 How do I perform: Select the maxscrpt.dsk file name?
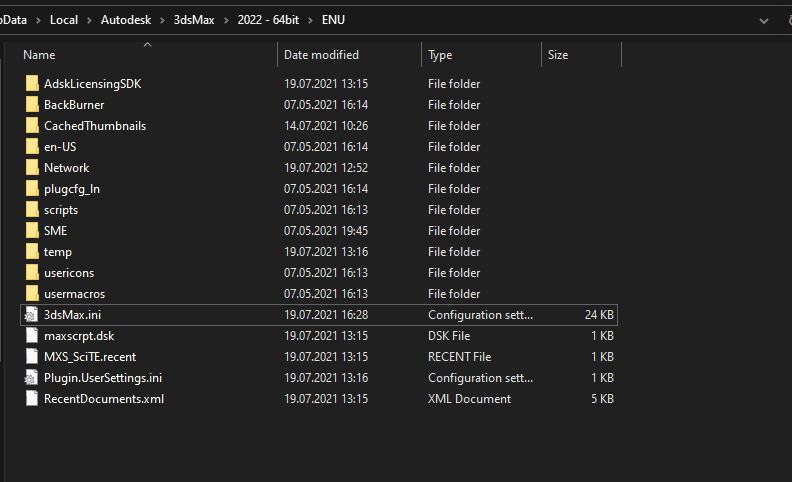[79, 335]
